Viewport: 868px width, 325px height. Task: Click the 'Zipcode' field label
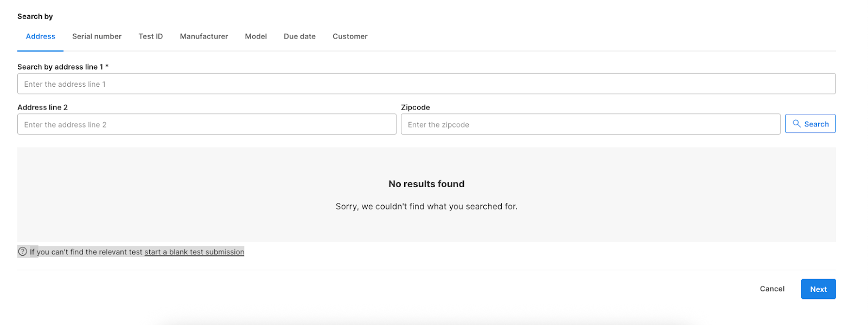[415, 107]
